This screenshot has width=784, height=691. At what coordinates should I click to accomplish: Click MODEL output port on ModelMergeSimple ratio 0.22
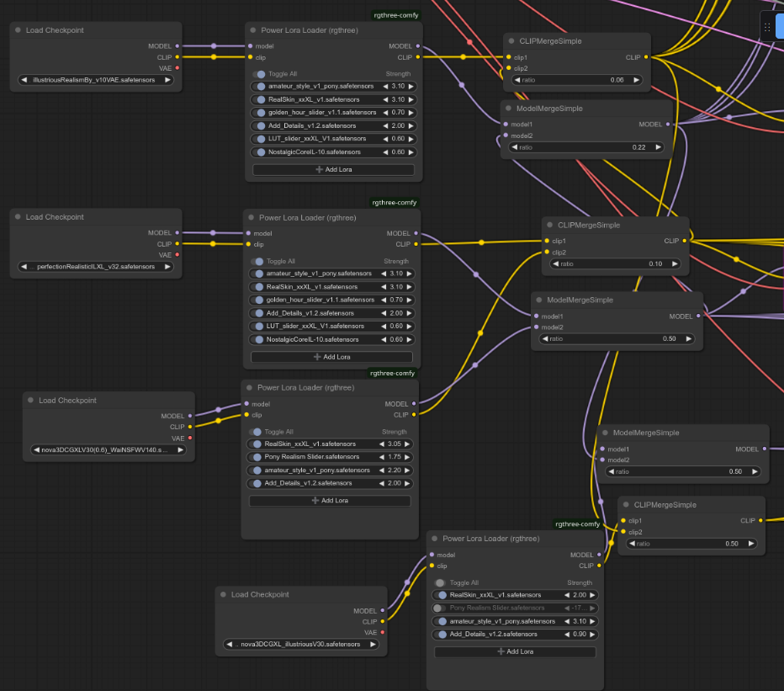click(668, 124)
